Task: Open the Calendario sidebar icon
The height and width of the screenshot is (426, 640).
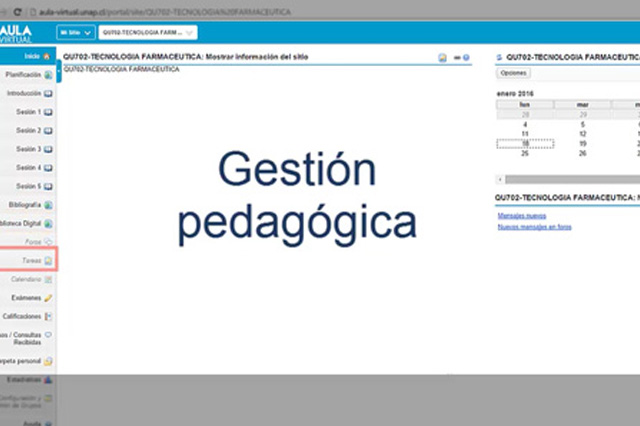Action: (48, 279)
